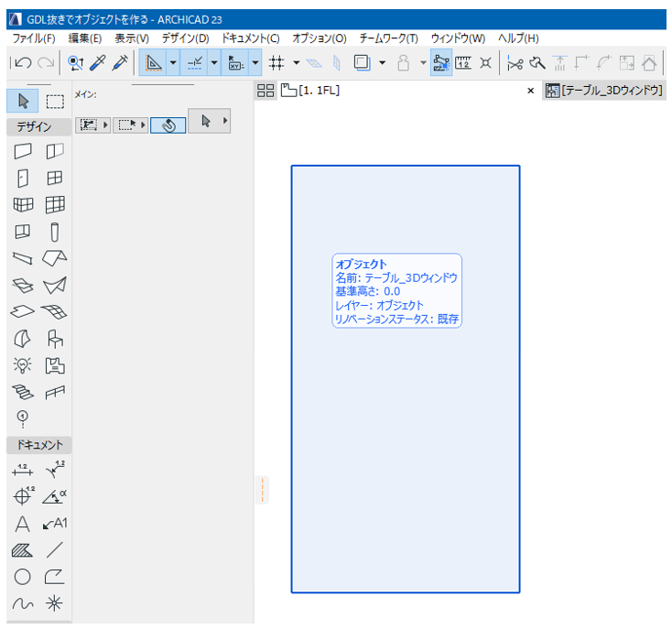
Task: Select the Grid Element tool
Action: pos(23,418)
